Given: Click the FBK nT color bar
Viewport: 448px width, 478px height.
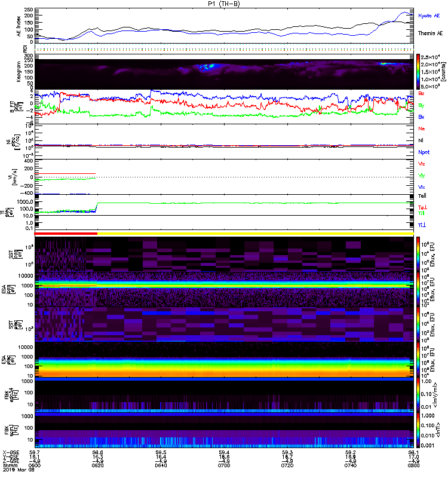Looking at the screenshot, I should [418, 430].
